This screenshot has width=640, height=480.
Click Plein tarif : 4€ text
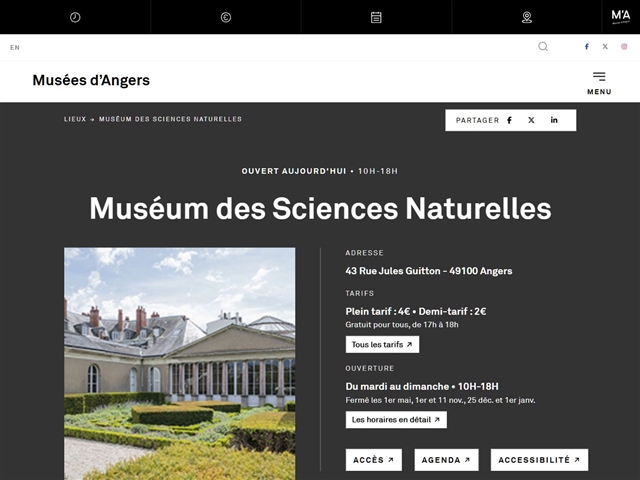pos(378,311)
